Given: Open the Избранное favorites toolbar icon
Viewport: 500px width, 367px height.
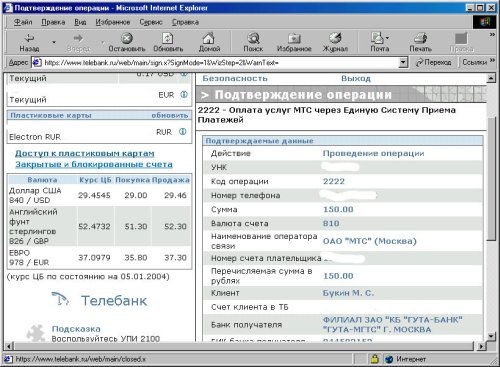Looking at the screenshot, I should click(x=294, y=39).
